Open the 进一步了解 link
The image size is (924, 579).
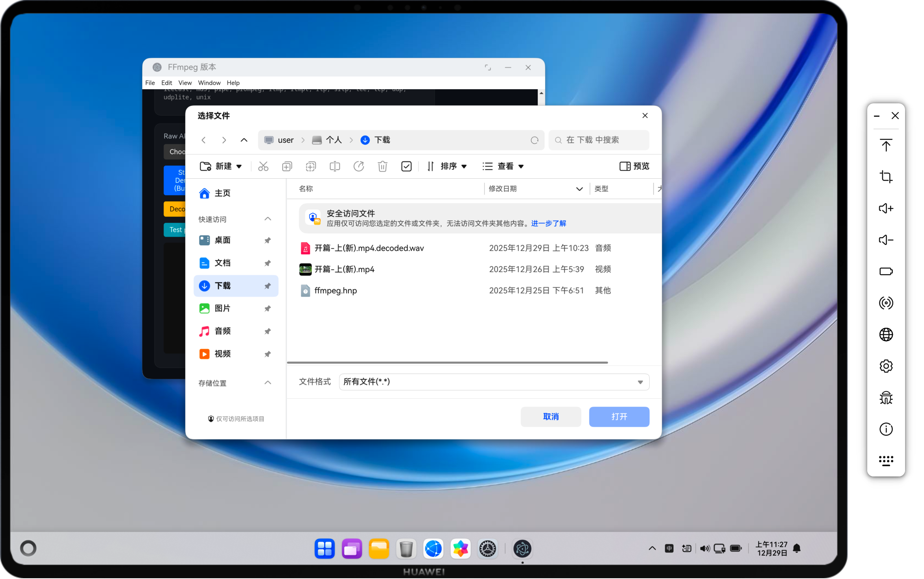click(x=548, y=224)
